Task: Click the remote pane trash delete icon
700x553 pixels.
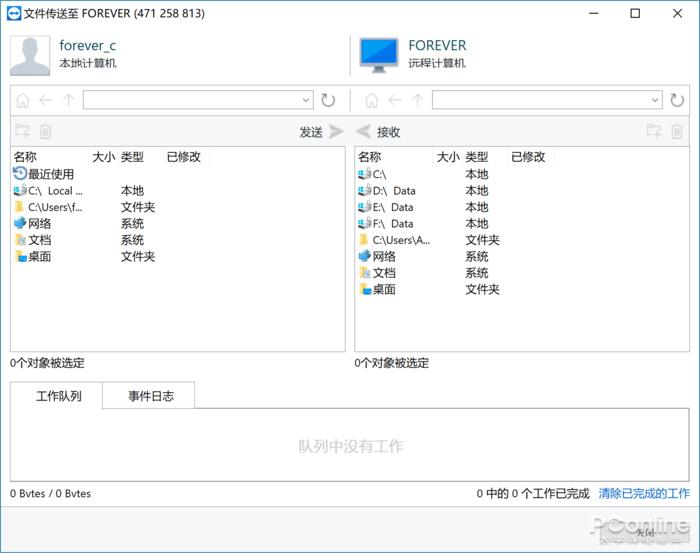Action: click(x=677, y=132)
